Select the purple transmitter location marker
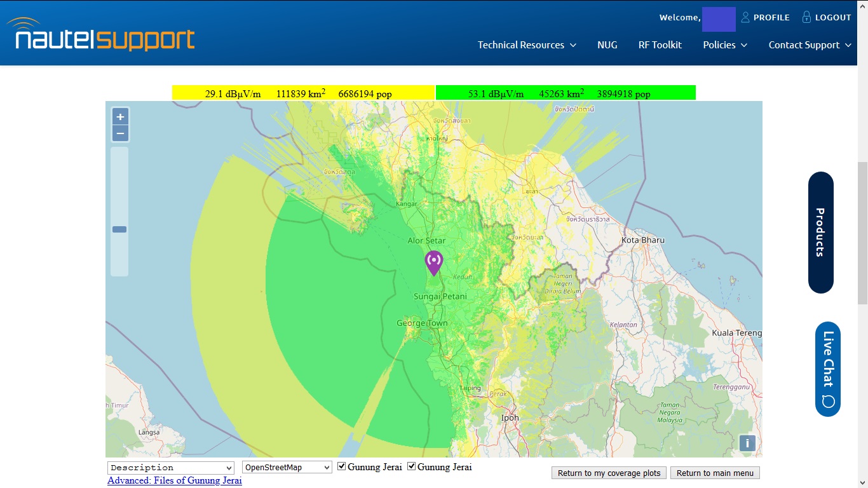 (x=433, y=261)
